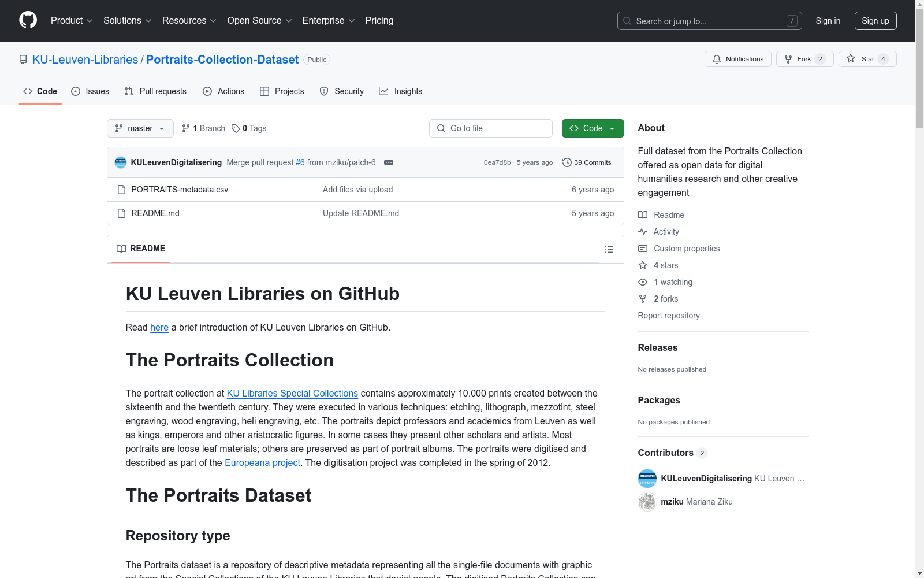Select the Code tab
Screen dimensions: 924x578
click(40, 91)
